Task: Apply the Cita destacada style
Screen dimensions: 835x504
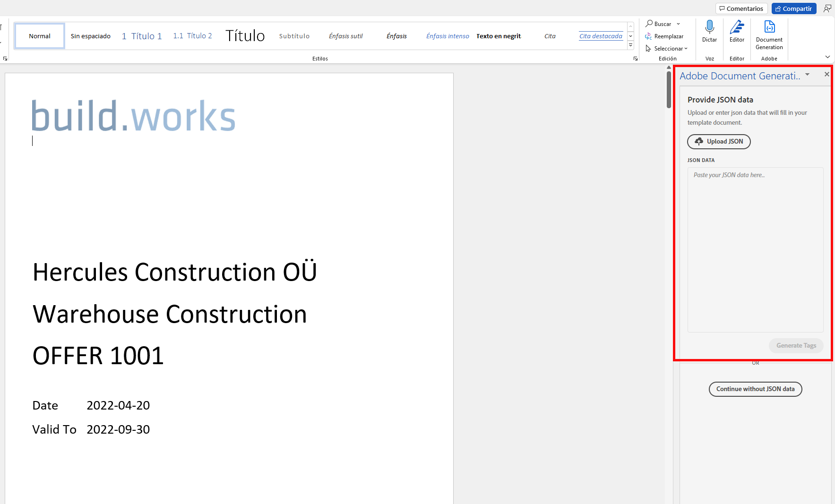Action: click(601, 36)
